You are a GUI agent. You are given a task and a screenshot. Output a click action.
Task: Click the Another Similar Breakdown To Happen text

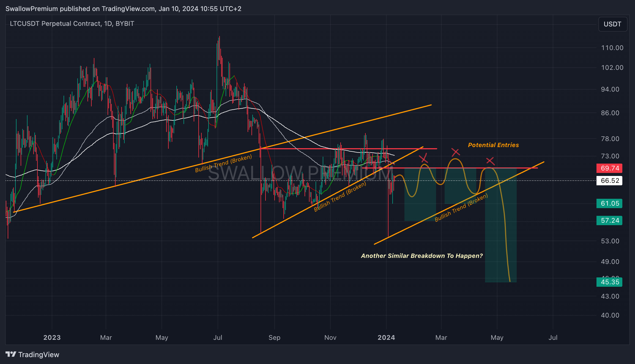[422, 256]
